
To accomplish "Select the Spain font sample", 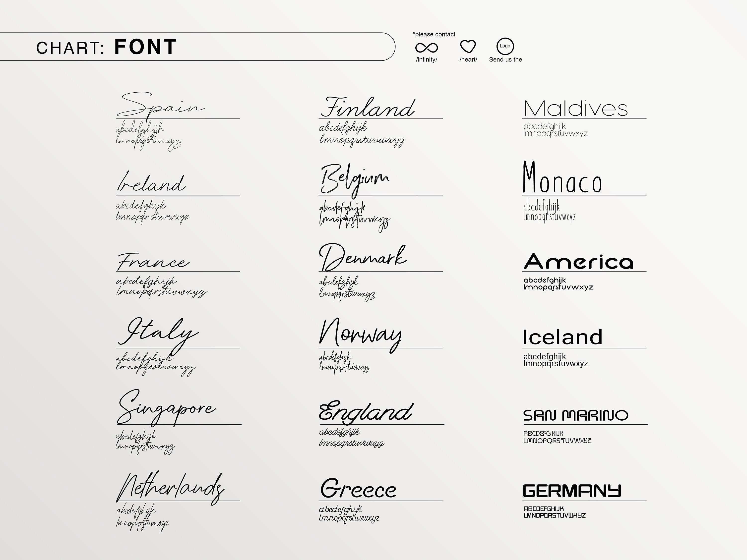I will 160,105.
